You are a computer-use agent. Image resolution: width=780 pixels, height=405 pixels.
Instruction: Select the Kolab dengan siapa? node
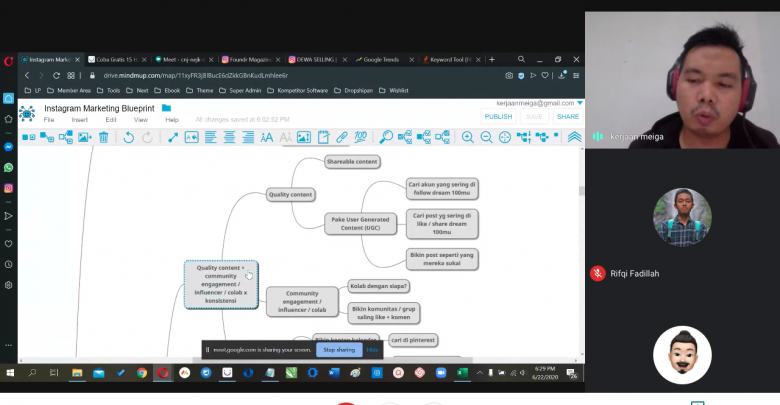[x=379, y=286]
